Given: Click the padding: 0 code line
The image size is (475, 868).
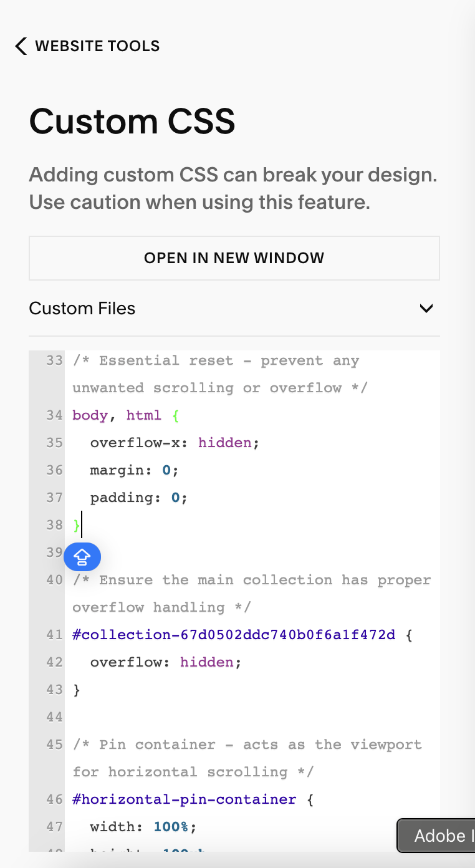Looking at the screenshot, I should [x=139, y=498].
